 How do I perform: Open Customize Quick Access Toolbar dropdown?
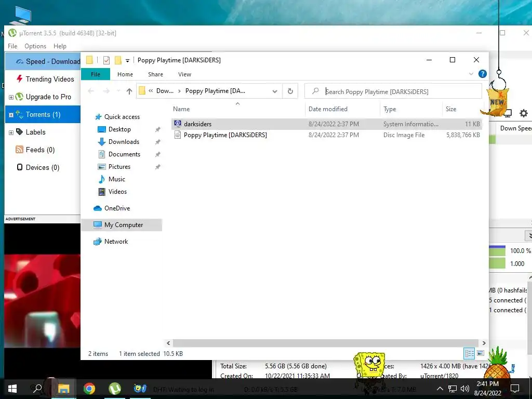pos(128,61)
